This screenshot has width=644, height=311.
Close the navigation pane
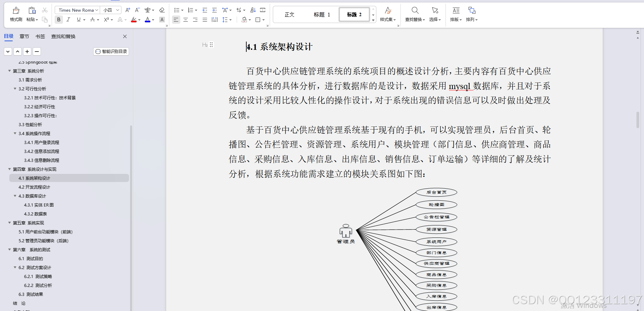coord(125,36)
